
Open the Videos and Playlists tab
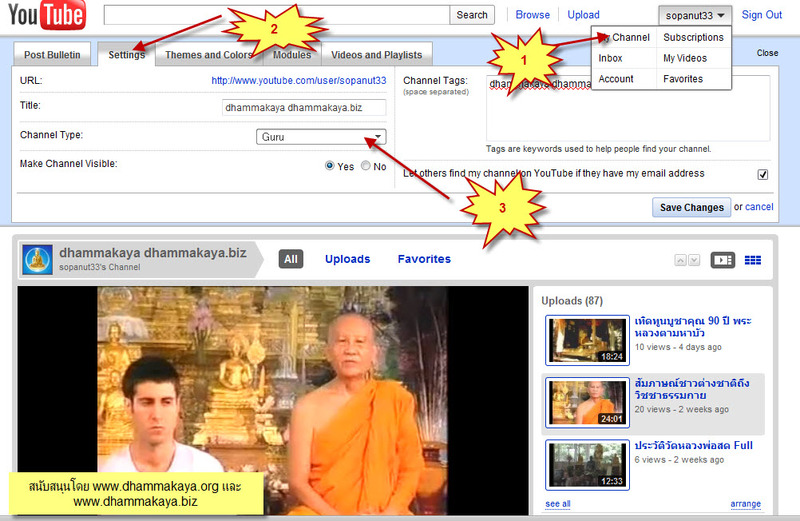pos(377,55)
